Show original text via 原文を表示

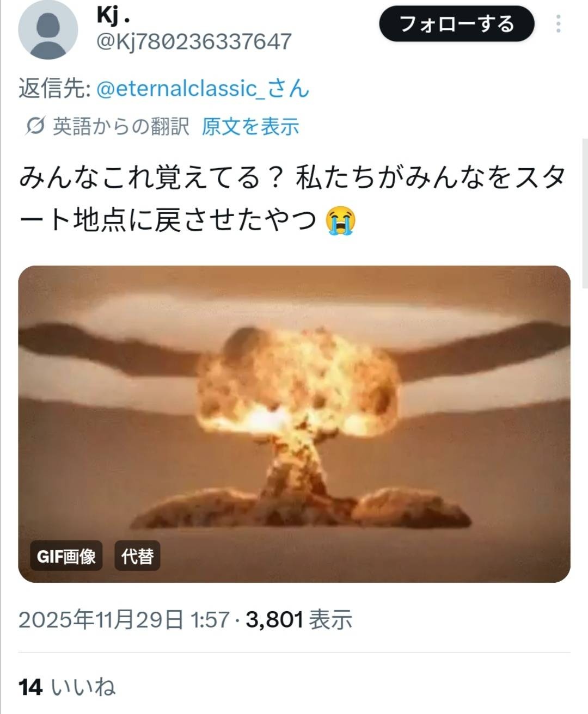(250, 126)
